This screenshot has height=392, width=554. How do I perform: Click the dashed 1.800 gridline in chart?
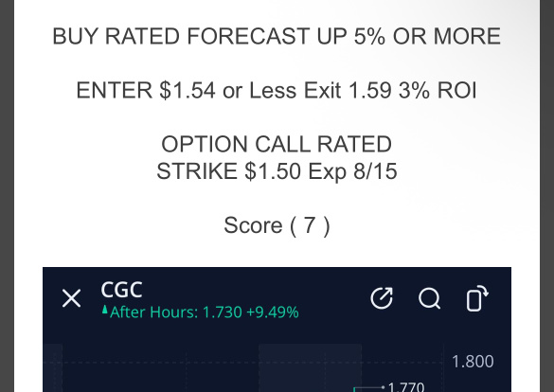pos(243,363)
